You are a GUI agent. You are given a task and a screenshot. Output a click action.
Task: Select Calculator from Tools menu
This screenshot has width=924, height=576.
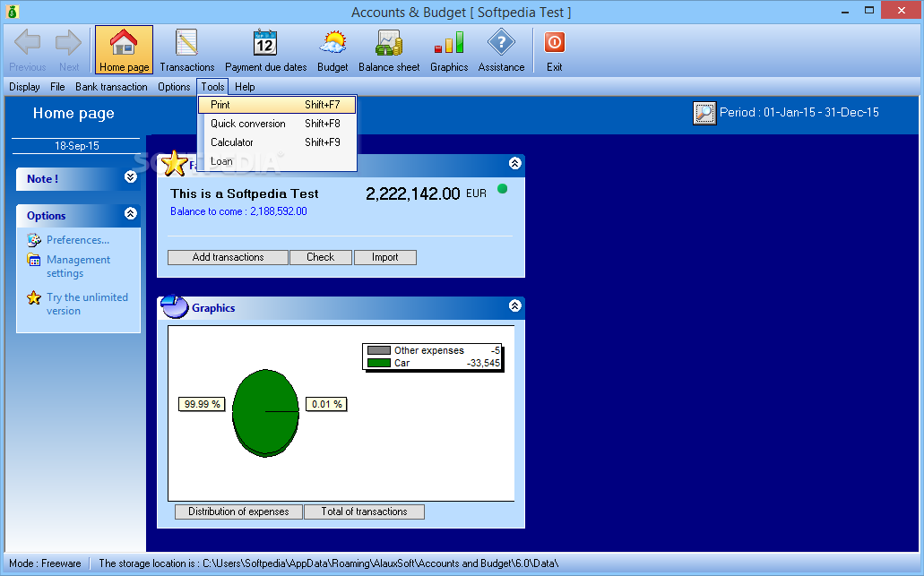277,142
